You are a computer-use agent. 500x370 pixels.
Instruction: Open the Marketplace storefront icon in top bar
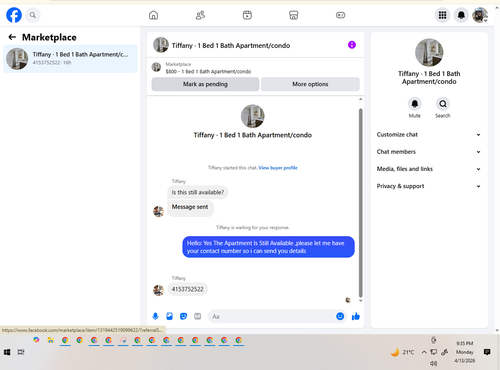(294, 15)
